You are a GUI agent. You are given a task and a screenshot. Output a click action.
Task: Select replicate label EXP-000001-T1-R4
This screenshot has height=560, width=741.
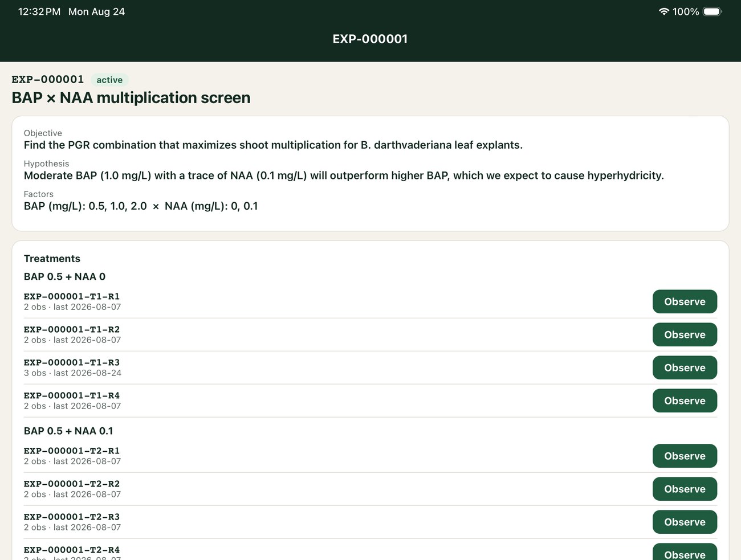point(72,395)
